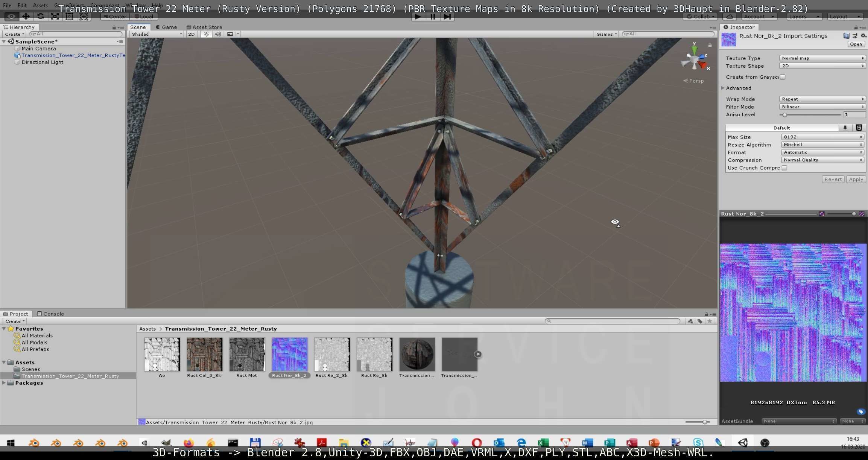Open the Texture Shape dropdown
The height and width of the screenshot is (460, 868).
click(822, 65)
